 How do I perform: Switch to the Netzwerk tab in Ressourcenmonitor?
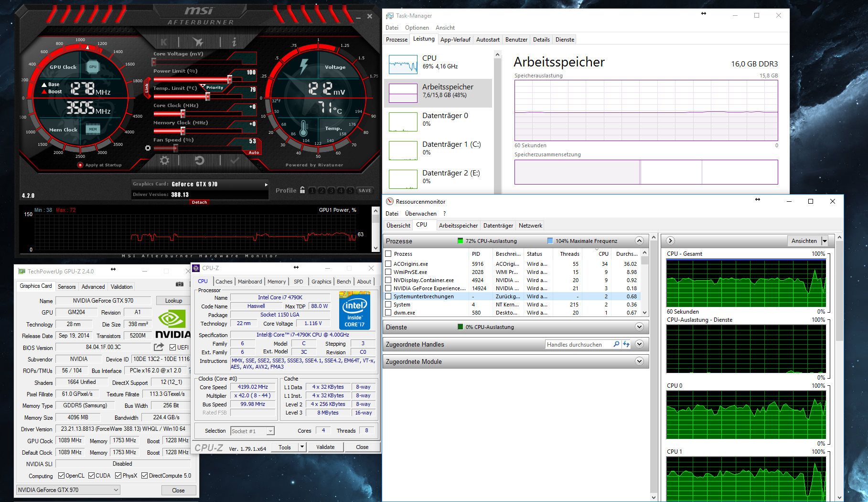click(530, 226)
